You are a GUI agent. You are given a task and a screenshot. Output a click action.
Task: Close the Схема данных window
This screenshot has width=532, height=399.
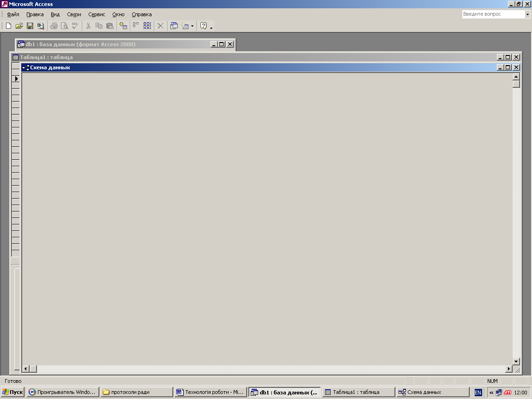pos(516,67)
